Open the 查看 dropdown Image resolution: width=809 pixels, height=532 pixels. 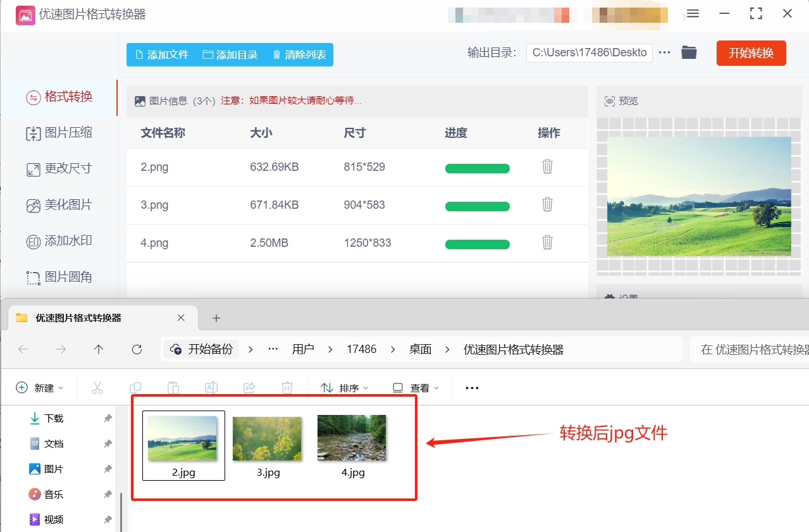point(416,388)
